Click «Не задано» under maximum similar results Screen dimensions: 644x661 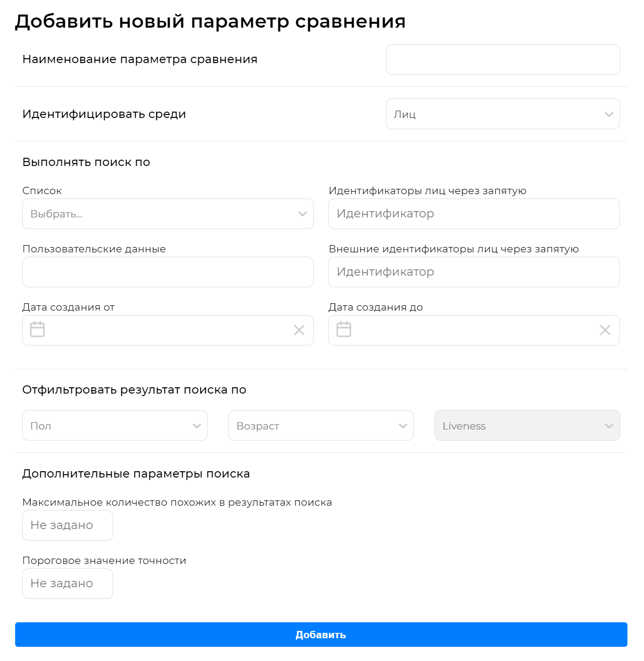point(67,525)
